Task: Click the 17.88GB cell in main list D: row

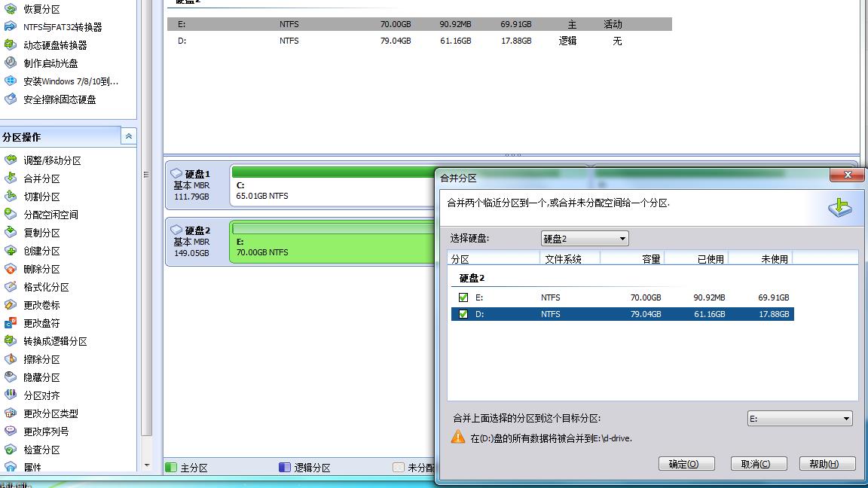Action: (516, 41)
